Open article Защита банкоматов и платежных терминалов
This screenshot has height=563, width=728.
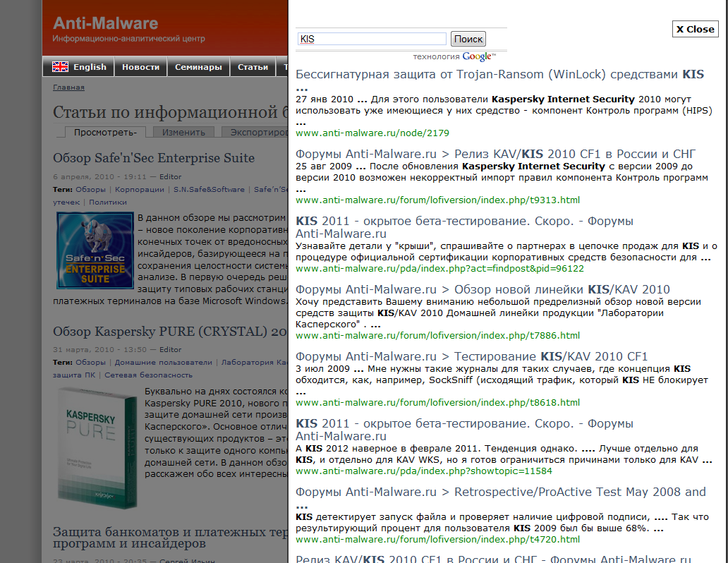171,538
